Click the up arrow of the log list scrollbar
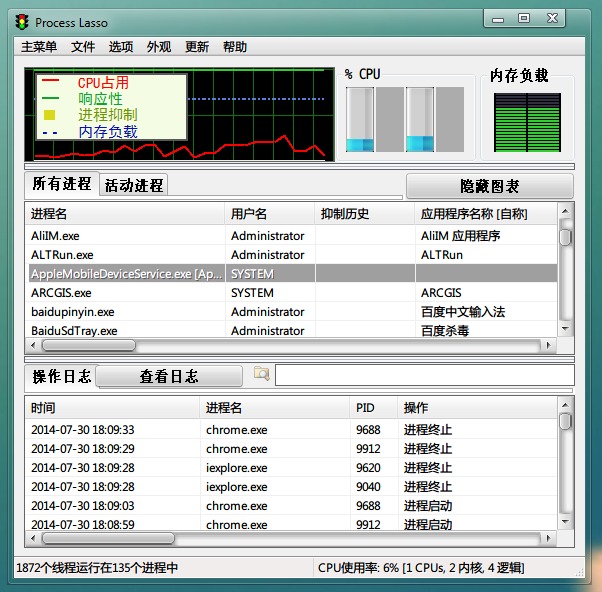The height and width of the screenshot is (592, 602). (x=565, y=406)
